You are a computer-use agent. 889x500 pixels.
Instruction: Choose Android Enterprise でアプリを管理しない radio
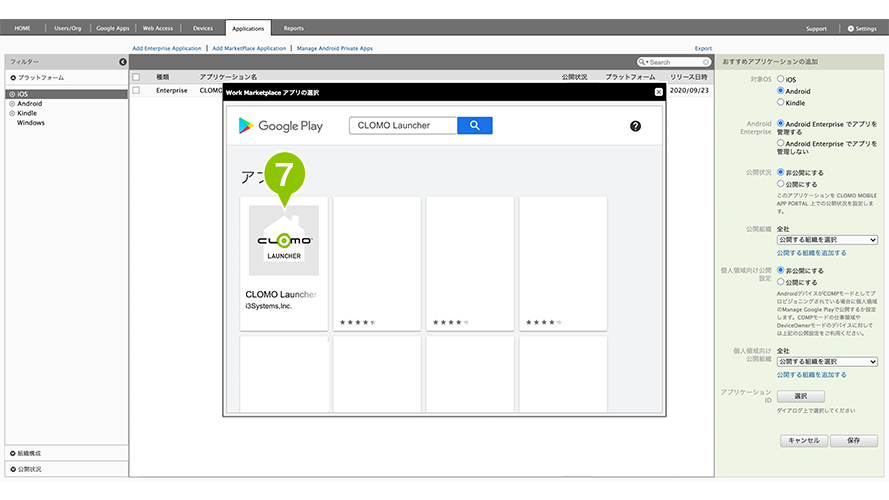coord(781,143)
